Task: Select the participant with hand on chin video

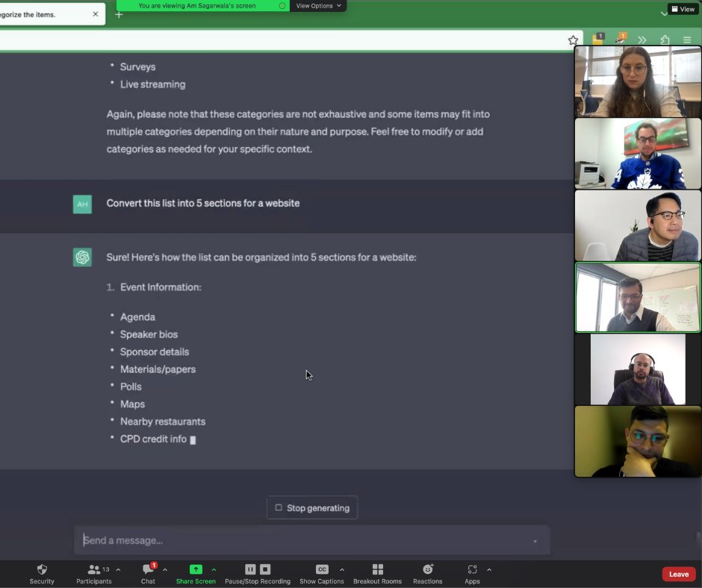Action: click(638, 442)
